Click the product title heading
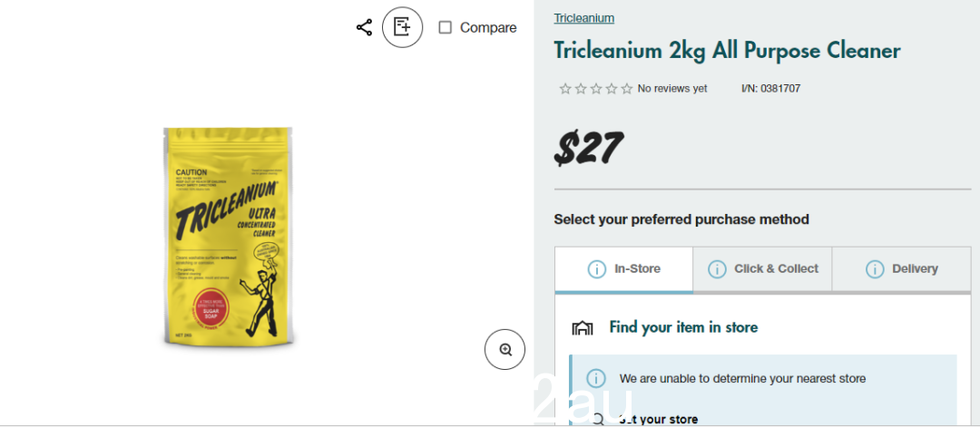Image resolution: width=980 pixels, height=427 pixels. coord(728,51)
